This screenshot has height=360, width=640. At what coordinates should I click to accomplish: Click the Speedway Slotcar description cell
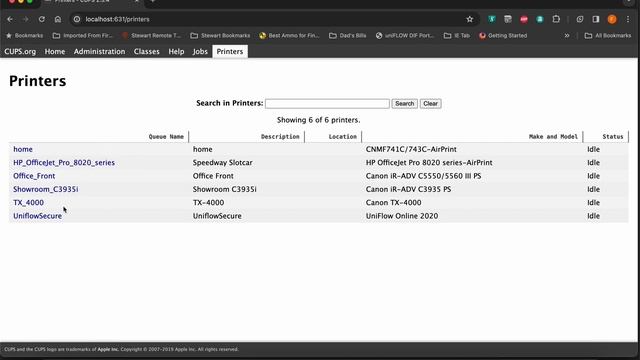(222, 162)
